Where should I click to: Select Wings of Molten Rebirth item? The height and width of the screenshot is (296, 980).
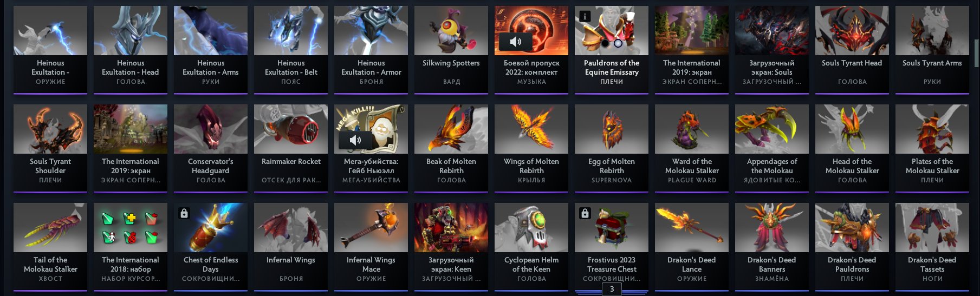click(x=531, y=148)
